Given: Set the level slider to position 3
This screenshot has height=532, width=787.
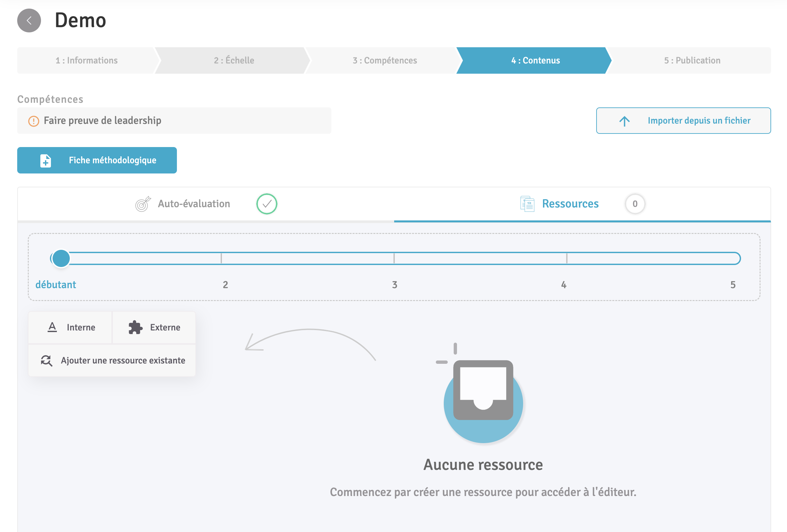Looking at the screenshot, I should click(394, 258).
